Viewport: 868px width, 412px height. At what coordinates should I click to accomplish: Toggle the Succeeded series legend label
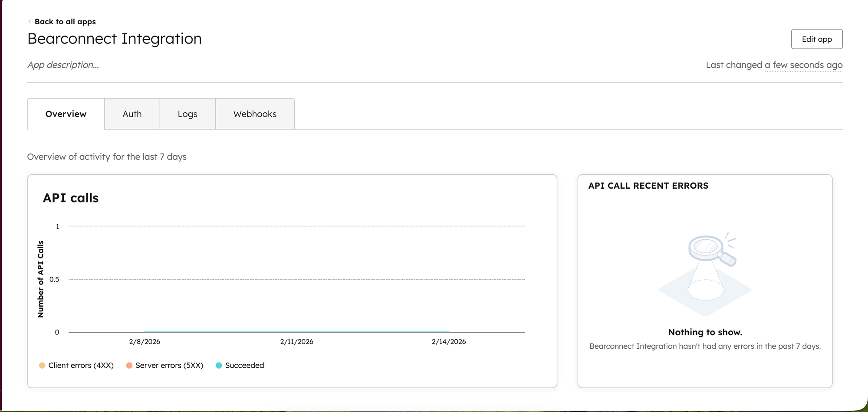244,366
